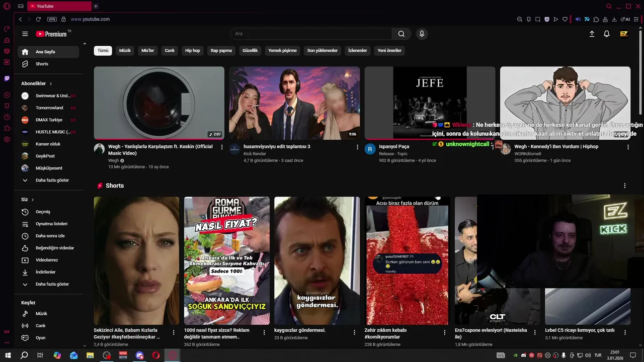Select the Hip hop filter chip
644x362 pixels.
click(x=192, y=51)
